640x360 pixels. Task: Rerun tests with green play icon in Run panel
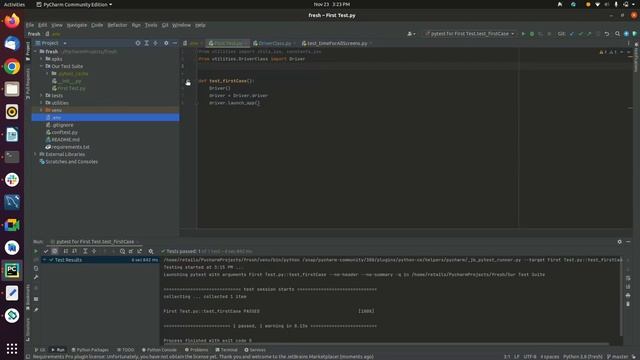(x=36, y=251)
